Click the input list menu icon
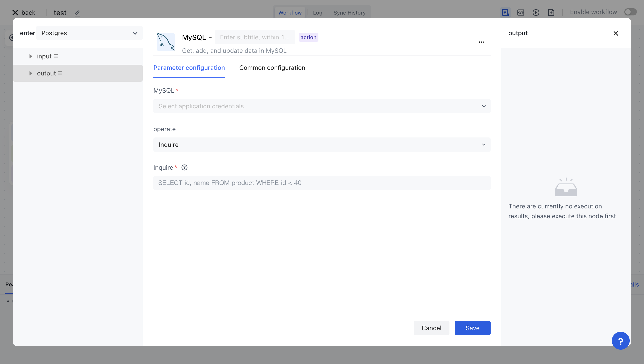This screenshot has width=644, height=364. click(56, 56)
